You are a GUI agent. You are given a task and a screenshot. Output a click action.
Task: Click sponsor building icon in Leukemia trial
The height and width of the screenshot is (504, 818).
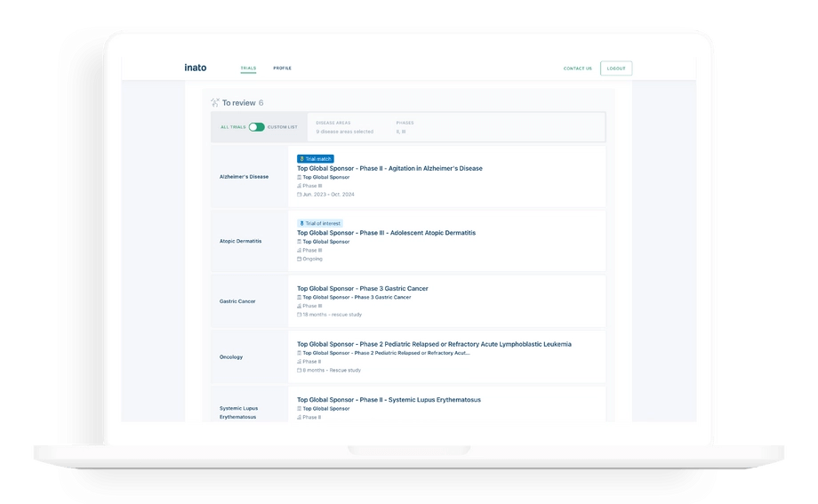pyautogui.click(x=300, y=353)
